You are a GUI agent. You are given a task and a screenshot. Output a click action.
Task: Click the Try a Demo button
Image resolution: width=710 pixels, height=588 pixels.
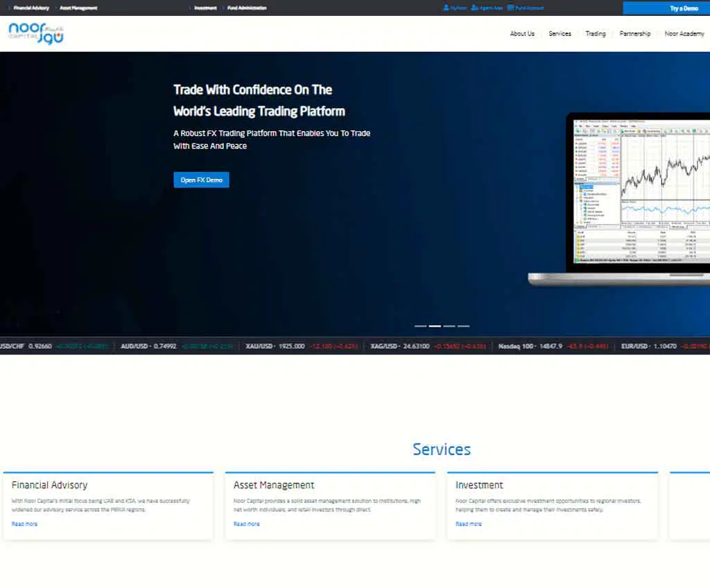(x=666, y=8)
